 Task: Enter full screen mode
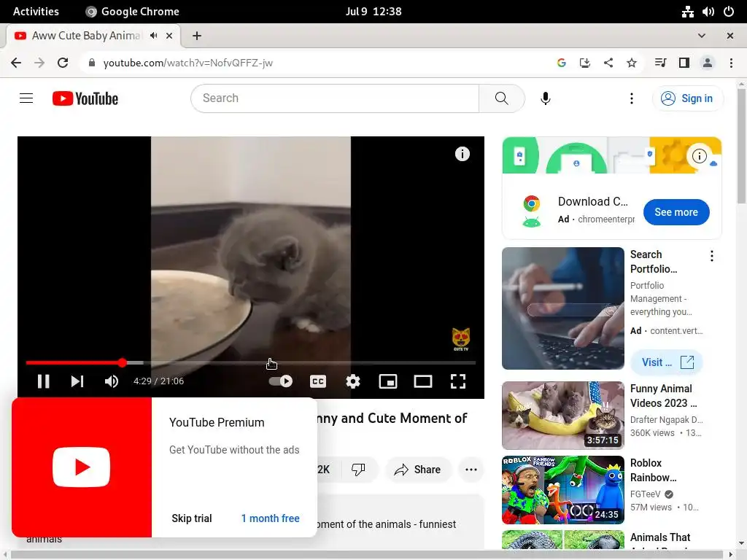pyautogui.click(x=458, y=381)
